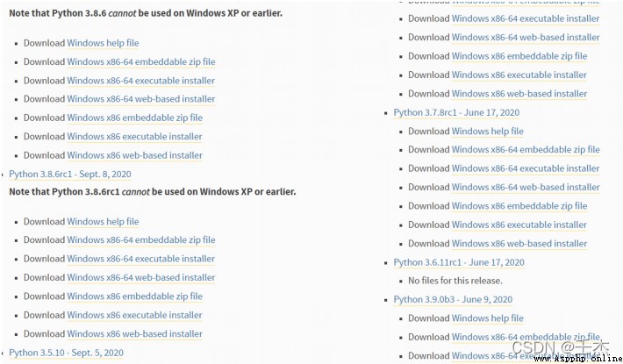This screenshot has width=623, height=364.
Task: Download Python 3.7.8rc1 x86 executable installer
Action: [519, 225]
